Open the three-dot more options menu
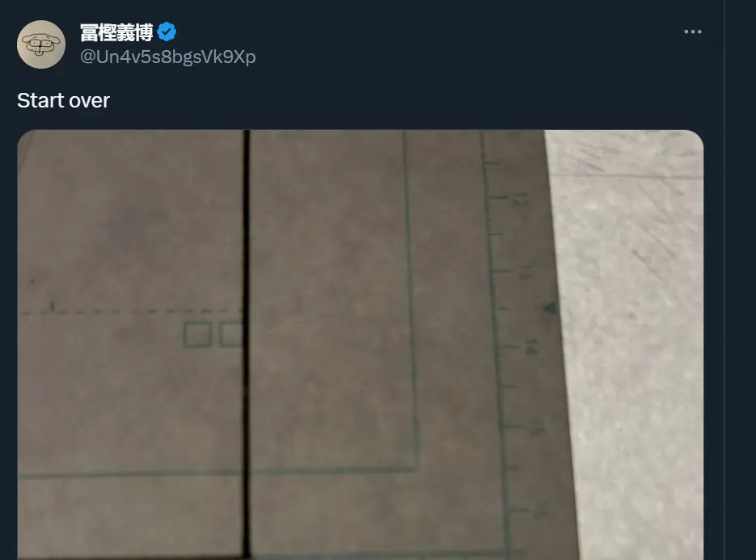 coord(693,32)
